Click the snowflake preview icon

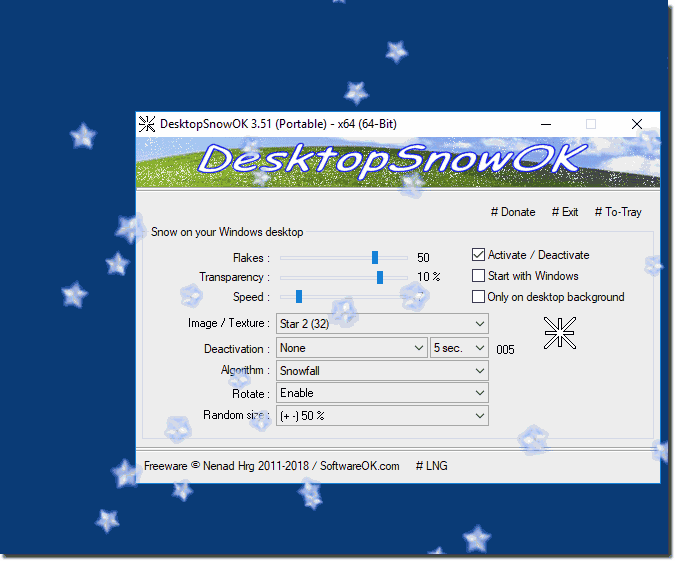(x=560, y=333)
